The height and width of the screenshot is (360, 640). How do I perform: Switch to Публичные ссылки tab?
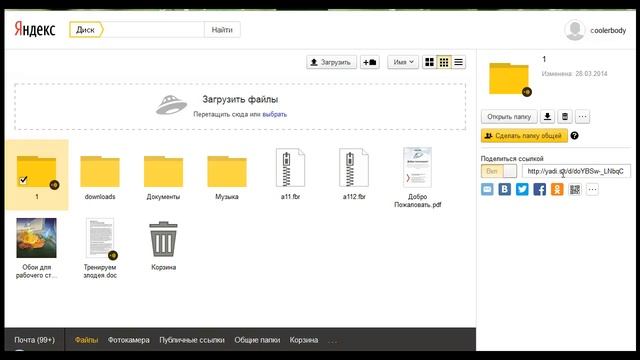tap(192, 340)
